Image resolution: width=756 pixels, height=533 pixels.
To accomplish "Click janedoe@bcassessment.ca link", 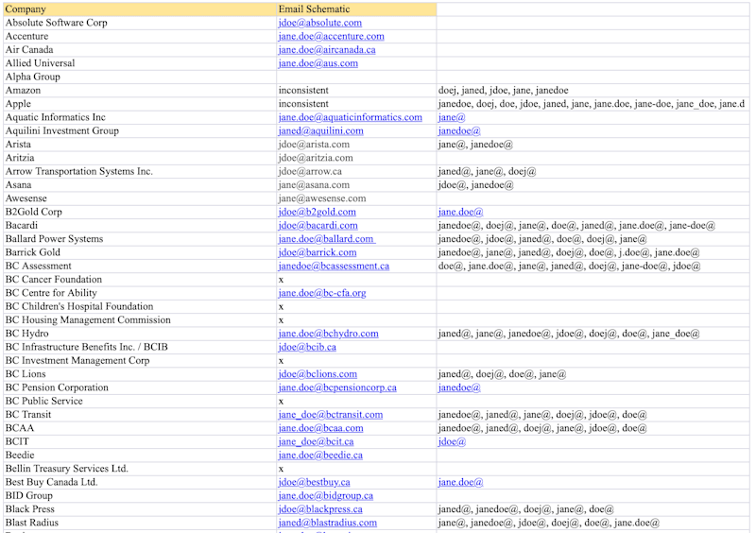I will (334, 266).
